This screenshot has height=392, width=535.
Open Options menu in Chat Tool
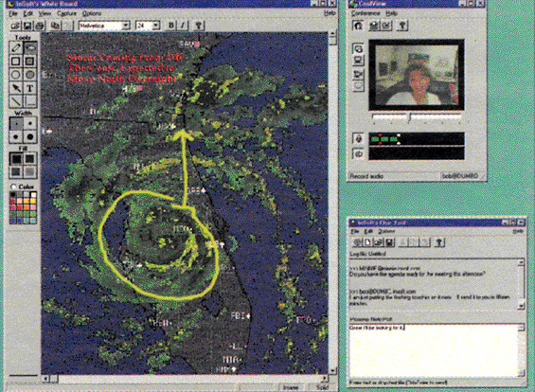point(386,231)
